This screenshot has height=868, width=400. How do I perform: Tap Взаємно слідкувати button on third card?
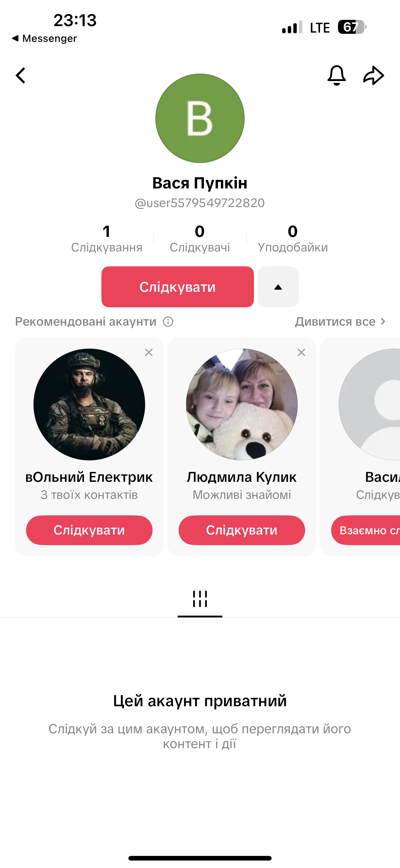(x=366, y=530)
